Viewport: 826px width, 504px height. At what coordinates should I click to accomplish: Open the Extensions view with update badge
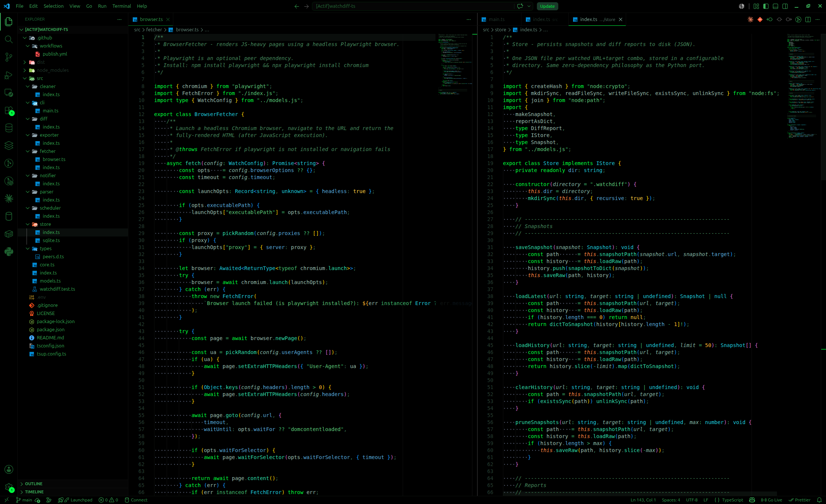[x=9, y=111]
